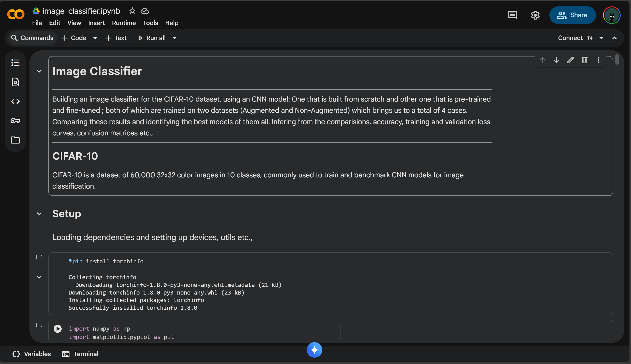The width and height of the screenshot is (631, 364).
Task: Open the Secrets key icon in the sidebar
Action: pos(15,121)
